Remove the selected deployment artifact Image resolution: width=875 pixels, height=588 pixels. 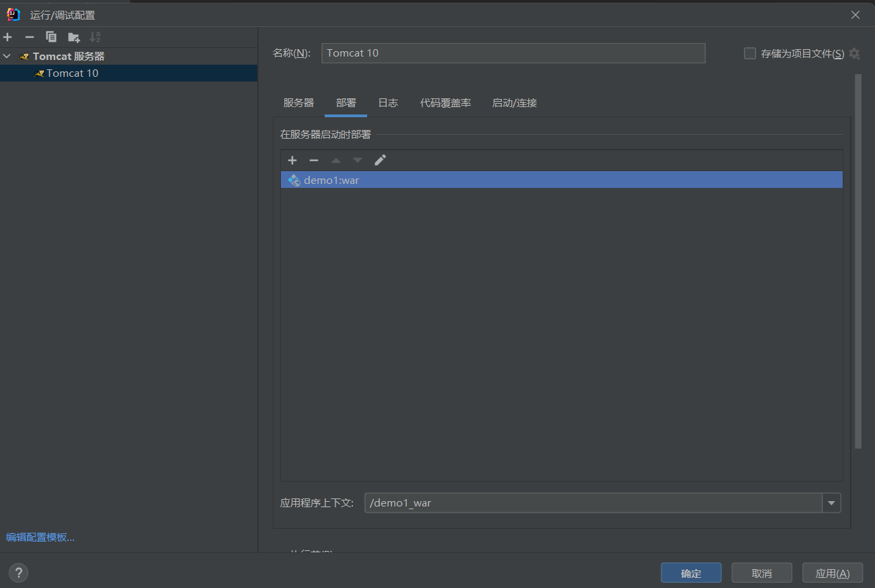click(313, 160)
